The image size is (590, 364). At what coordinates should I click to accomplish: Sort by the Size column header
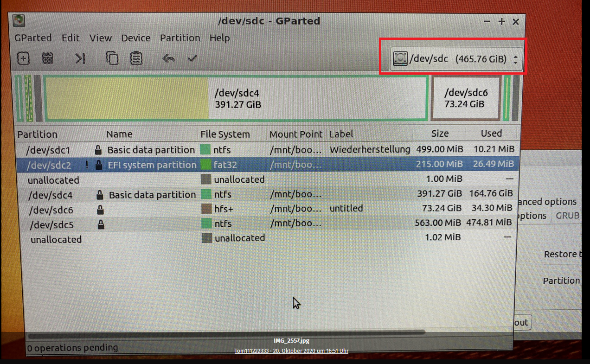(440, 134)
